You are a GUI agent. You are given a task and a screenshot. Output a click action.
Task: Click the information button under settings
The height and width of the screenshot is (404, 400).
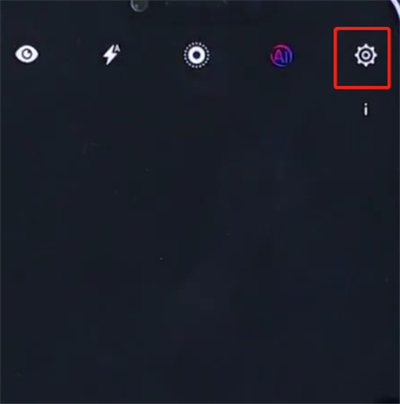366,109
